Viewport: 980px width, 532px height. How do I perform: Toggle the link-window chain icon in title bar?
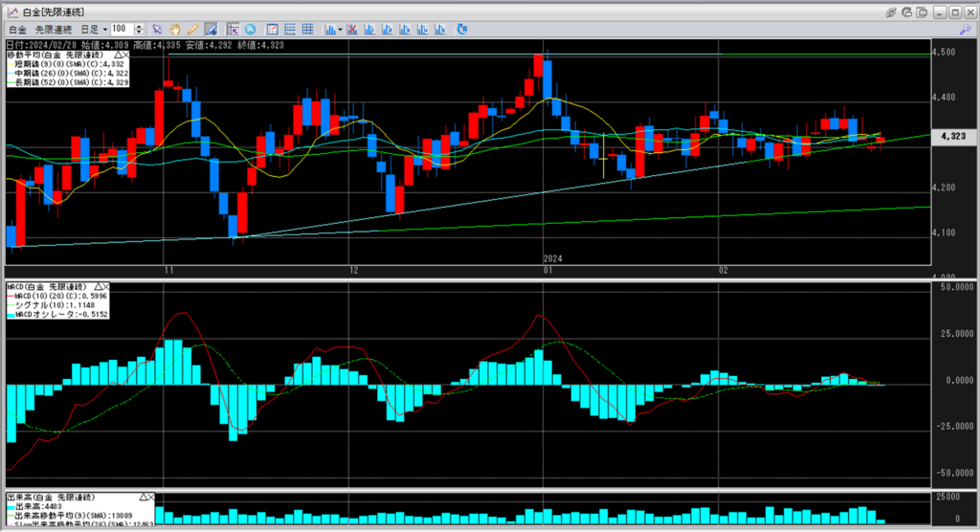[x=891, y=12]
